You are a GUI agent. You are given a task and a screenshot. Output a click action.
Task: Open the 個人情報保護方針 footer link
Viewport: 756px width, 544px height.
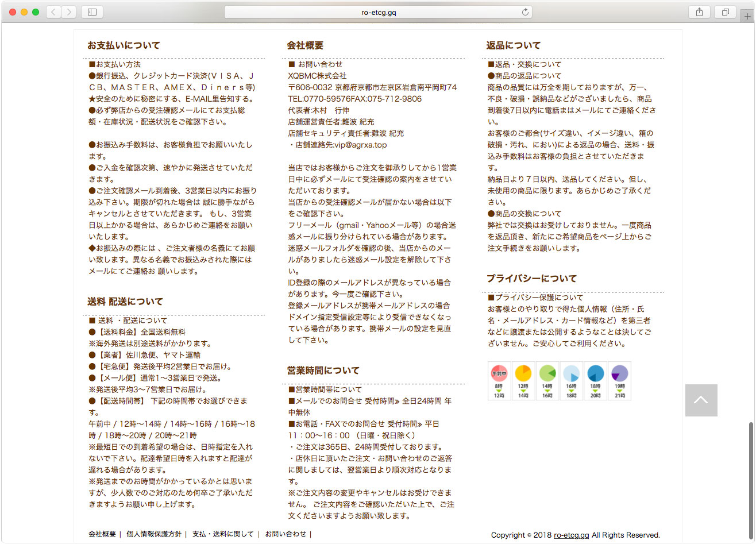(153, 534)
